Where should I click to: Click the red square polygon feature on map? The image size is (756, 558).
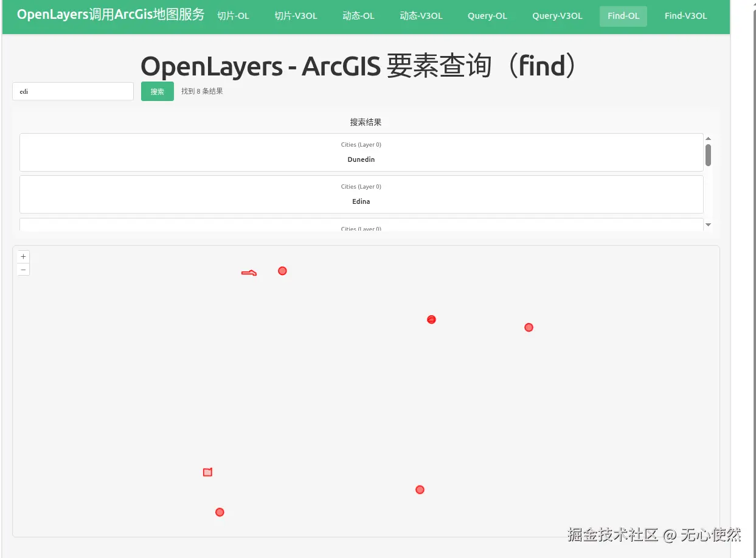[x=207, y=472]
